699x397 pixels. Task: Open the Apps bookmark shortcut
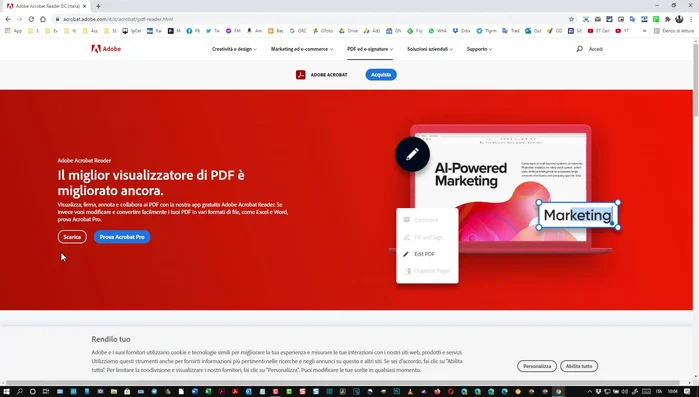coord(13,31)
